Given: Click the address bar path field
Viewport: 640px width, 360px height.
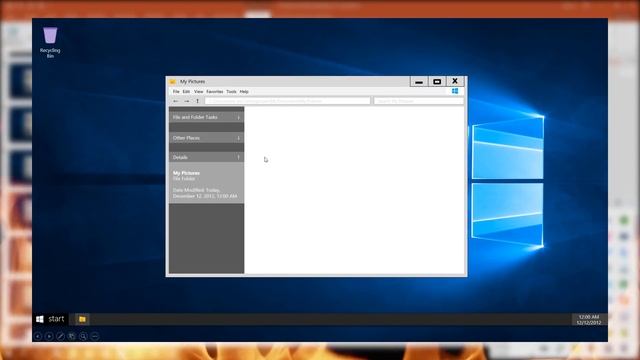Looking at the screenshot, I should pyautogui.click(x=287, y=101).
